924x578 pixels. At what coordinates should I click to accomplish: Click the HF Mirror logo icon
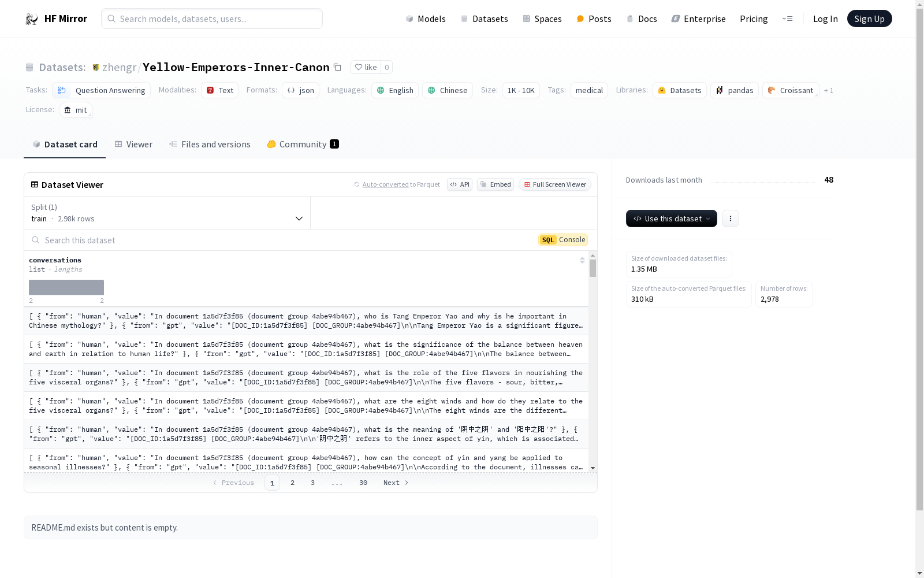tap(32, 19)
